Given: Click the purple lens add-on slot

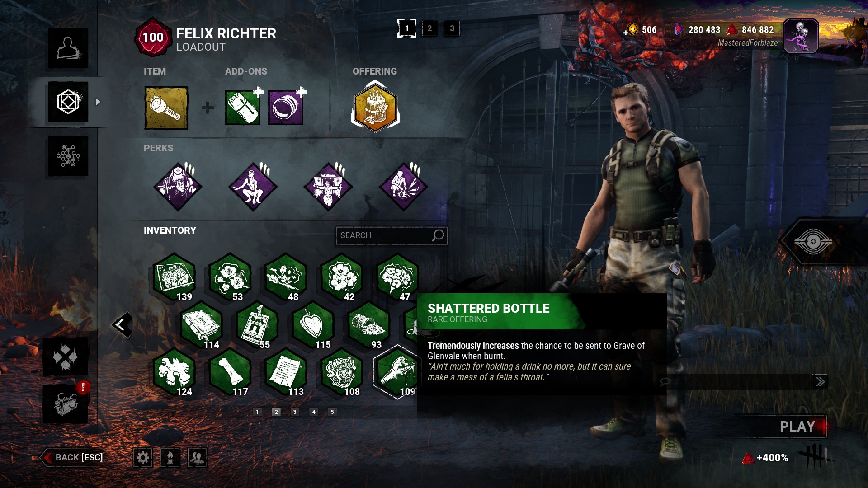Looking at the screenshot, I should [286, 108].
